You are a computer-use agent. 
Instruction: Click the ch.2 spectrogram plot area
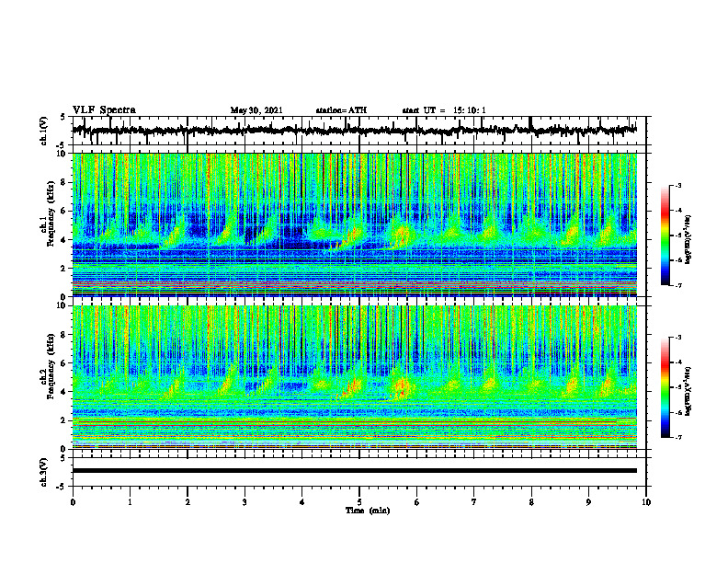click(x=355, y=377)
